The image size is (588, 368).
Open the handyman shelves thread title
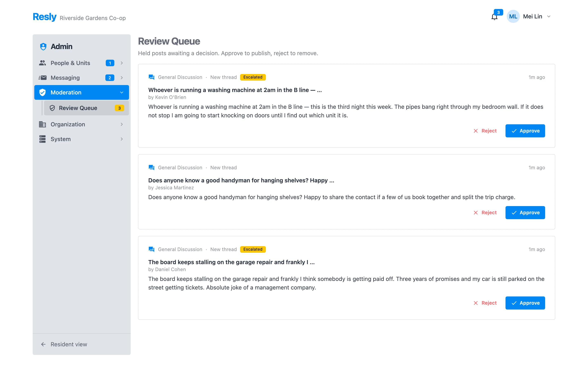pyautogui.click(x=241, y=180)
